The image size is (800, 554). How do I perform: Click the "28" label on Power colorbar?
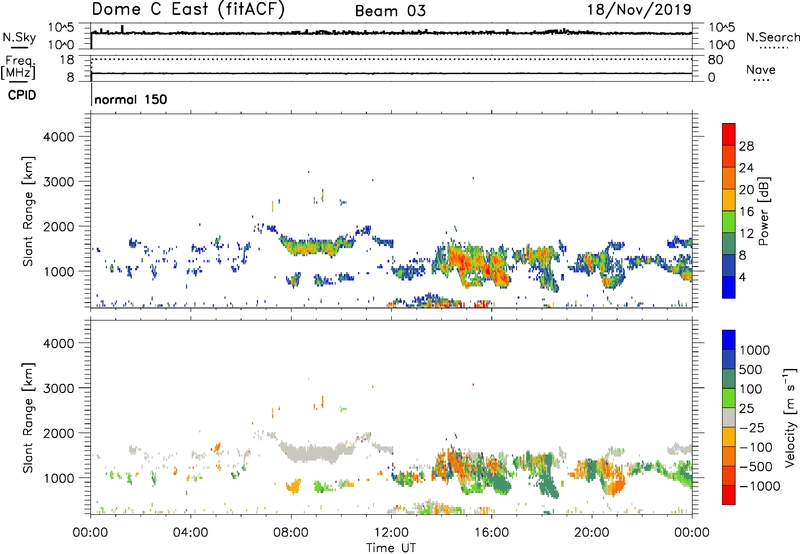pos(746,146)
